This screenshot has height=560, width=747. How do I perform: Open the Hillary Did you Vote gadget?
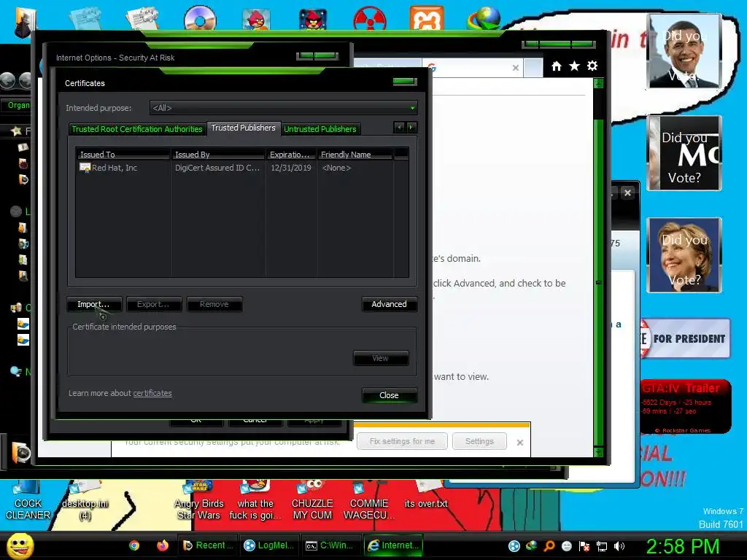[x=684, y=255]
